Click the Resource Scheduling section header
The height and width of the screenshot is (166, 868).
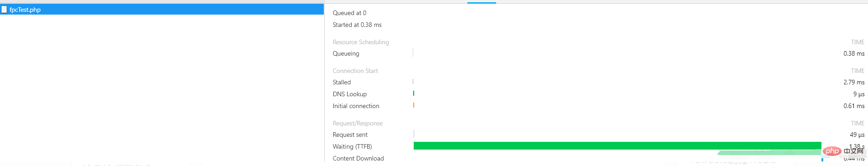[x=361, y=42]
